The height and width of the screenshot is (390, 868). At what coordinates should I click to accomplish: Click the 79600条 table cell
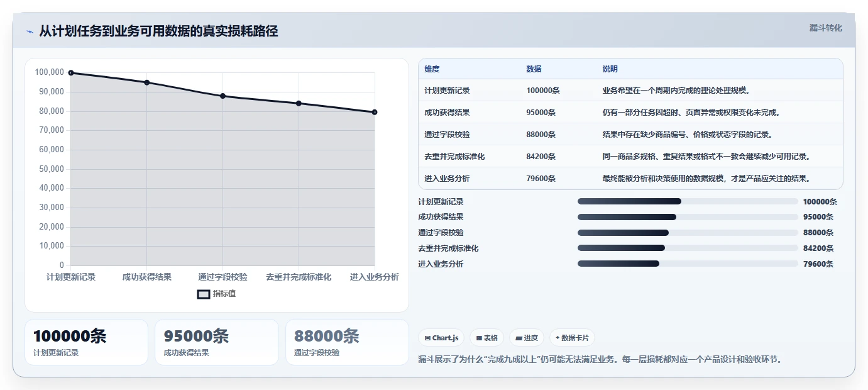(x=541, y=179)
